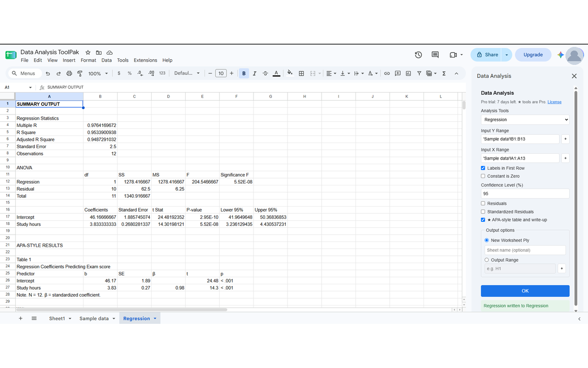Check the Residuals option

click(x=483, y=203)
